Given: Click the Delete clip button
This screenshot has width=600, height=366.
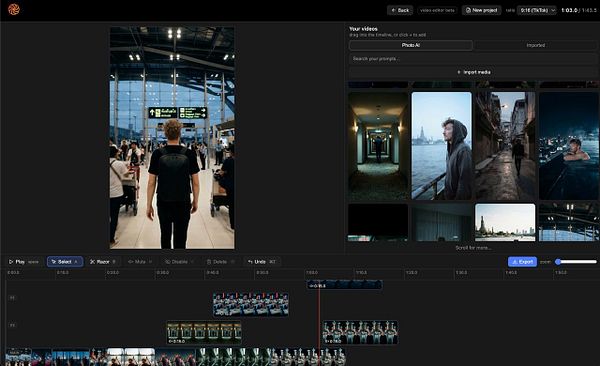Looking at the screenshot, I should click(220, 262).
